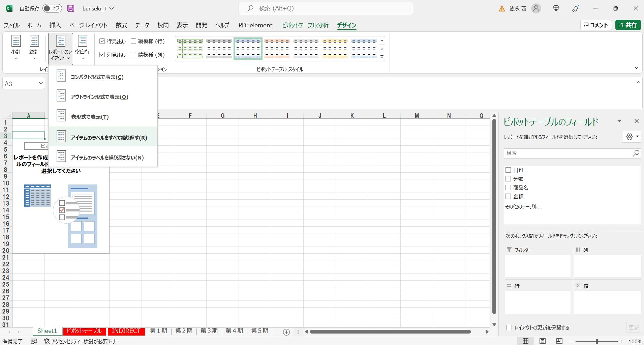
Task: Select 表形式で表示 from the layout menu
Action: 90,117
